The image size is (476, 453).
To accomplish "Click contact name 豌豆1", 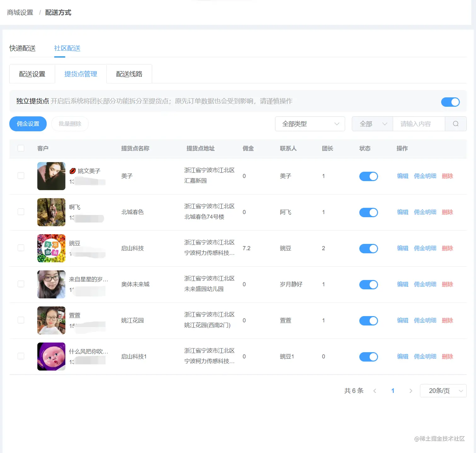I will click(287, 356).
